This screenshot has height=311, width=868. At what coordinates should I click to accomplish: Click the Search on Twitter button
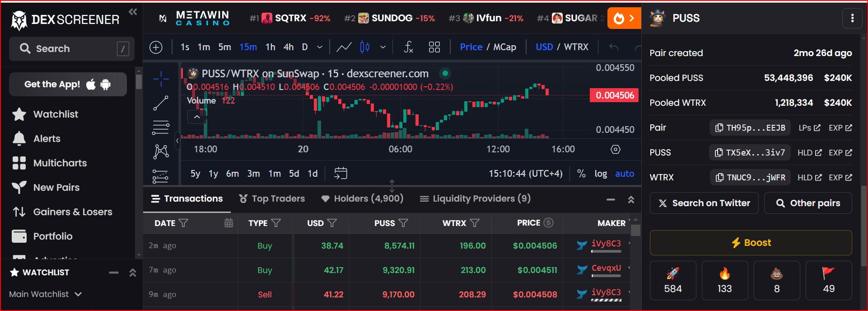coord(705,203)
